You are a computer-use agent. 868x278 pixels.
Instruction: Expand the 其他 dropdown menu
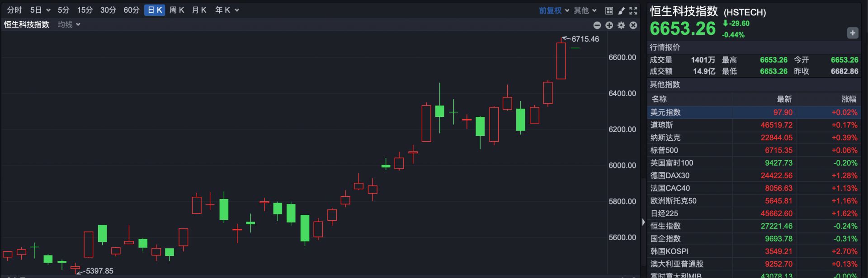pyautogui.click(x=585, y=10)
